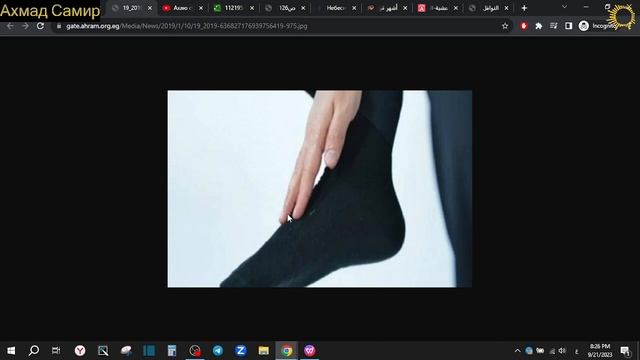Go back to the previous page
Image resolution: width=640 pixels, height=360 pixels.
pyautogui.click(x=10, y=26)
